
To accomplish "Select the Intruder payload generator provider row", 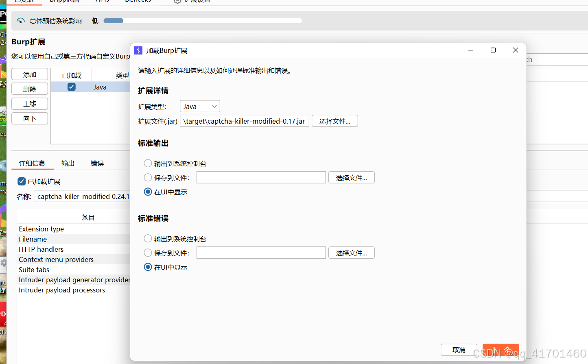I will tap(74, 280).
